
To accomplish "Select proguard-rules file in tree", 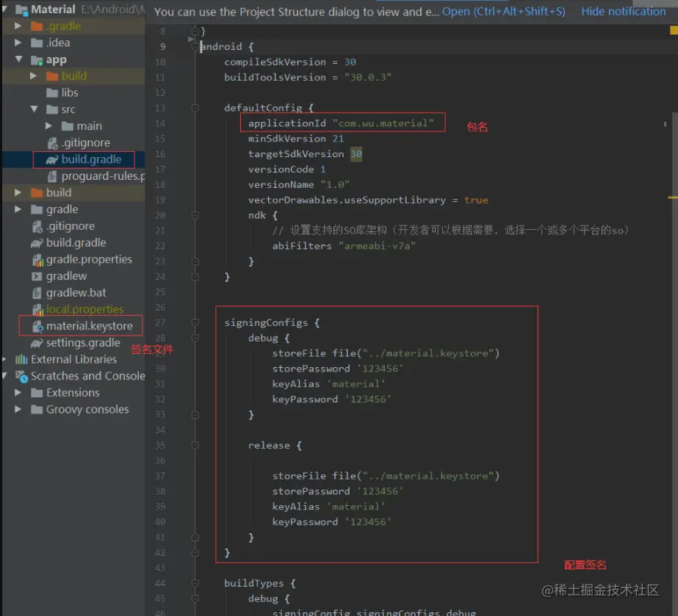I will 103,176.
